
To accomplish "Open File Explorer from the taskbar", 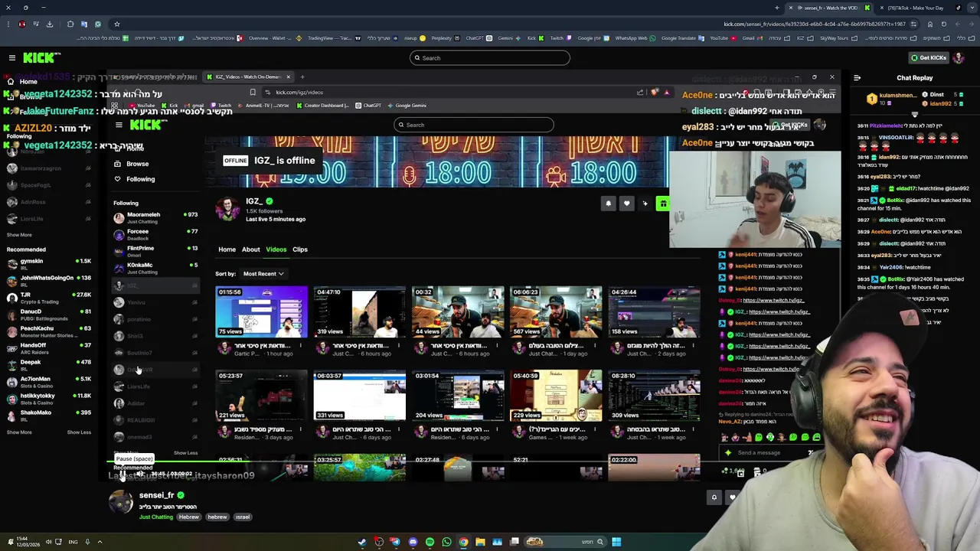I will coord(480,542).
